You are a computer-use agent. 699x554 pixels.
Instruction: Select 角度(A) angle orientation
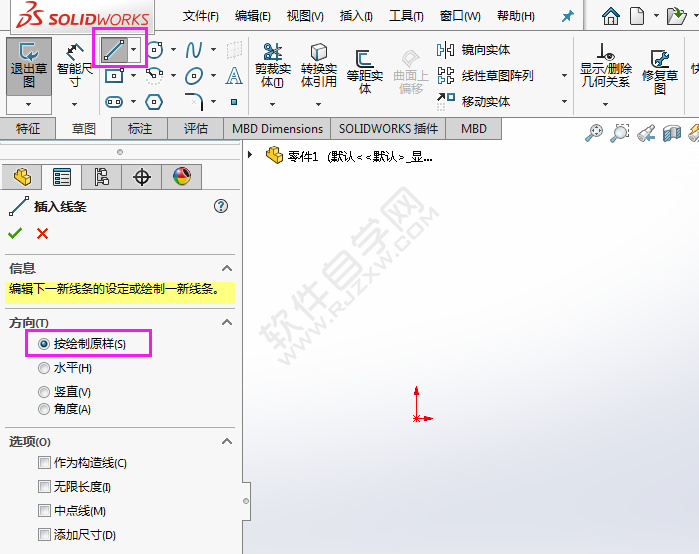click(65, 409)
